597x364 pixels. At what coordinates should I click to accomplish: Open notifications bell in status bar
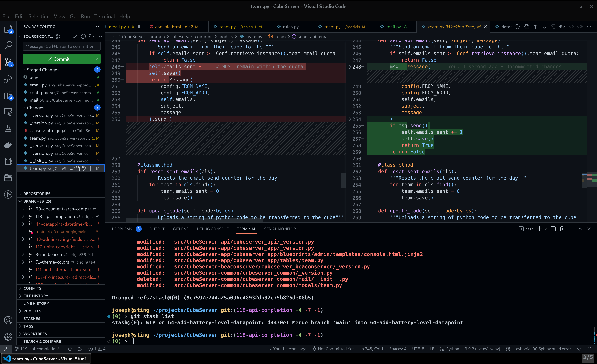(590, 349)
